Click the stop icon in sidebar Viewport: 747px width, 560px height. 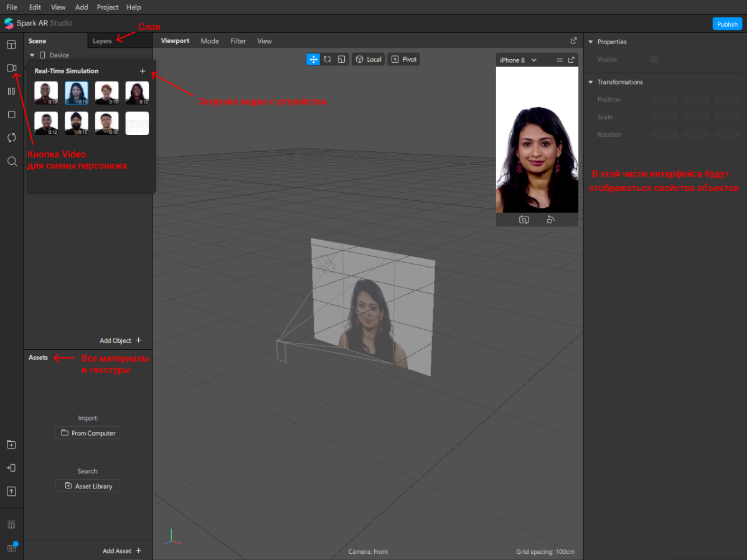pyautogui.click(x=11, y=114)
